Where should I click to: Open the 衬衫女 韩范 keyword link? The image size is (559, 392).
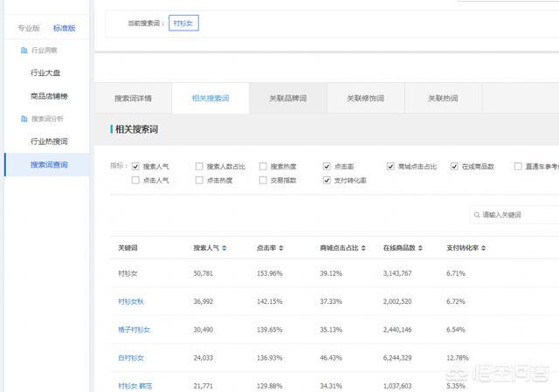click(x=135, y=386)
